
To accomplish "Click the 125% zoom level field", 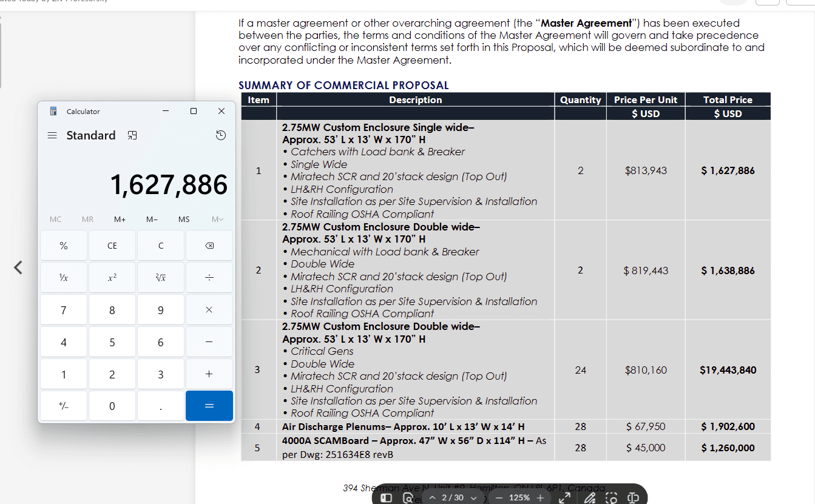I will click(x=519, y=498).
